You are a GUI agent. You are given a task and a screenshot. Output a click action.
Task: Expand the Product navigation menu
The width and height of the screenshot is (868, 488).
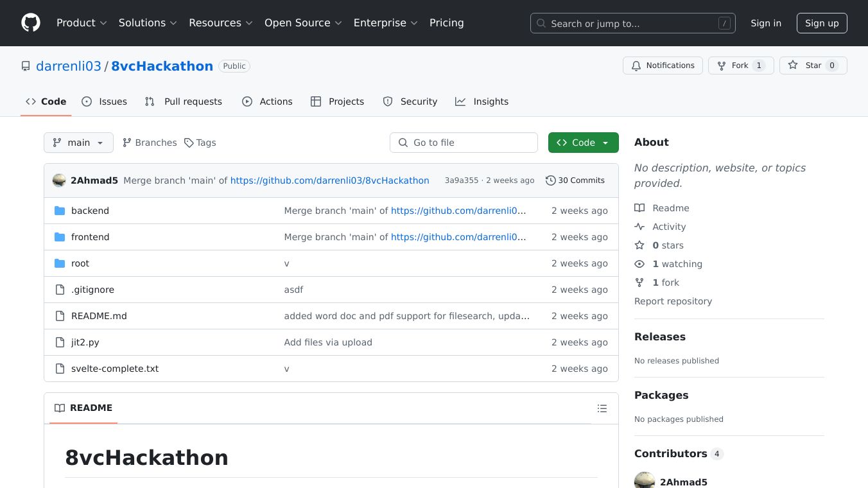coord(82,23)
